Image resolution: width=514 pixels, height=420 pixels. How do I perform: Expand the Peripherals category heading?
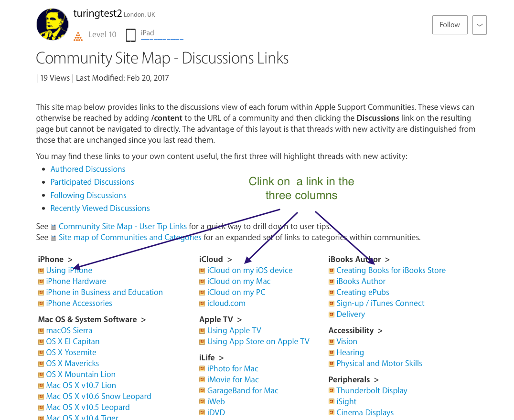tap(353, 379)
